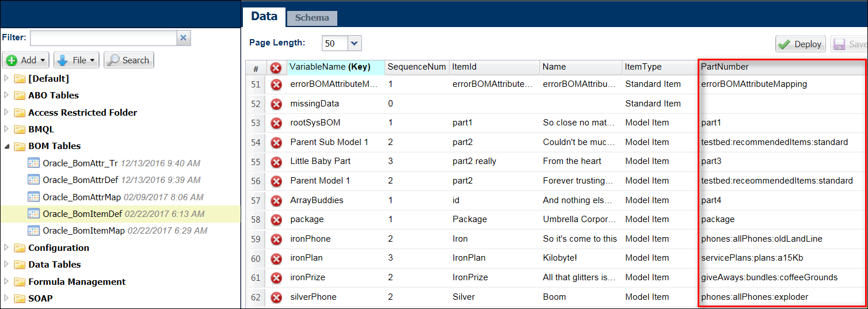Select the Data tab
The width and height of the screenshot is (868, 309).
click(264, 16)
